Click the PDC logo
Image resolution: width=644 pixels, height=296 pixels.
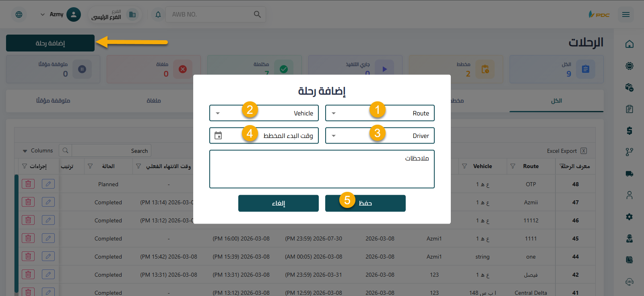599,14
